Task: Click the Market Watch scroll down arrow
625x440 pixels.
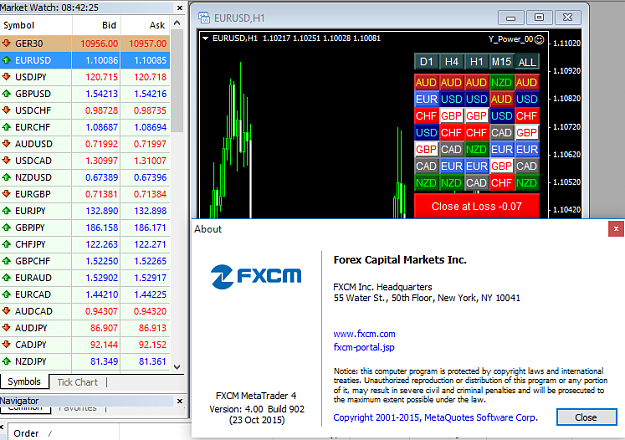Action: (x=177, y=367)
